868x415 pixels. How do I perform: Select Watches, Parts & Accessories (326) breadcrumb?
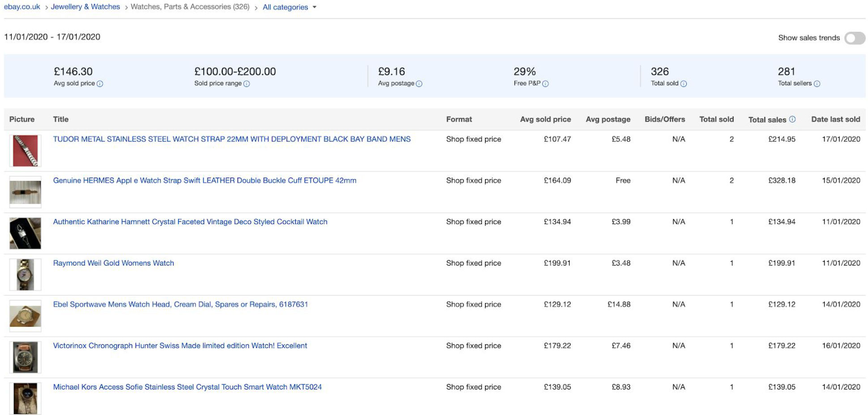(190, 7)
